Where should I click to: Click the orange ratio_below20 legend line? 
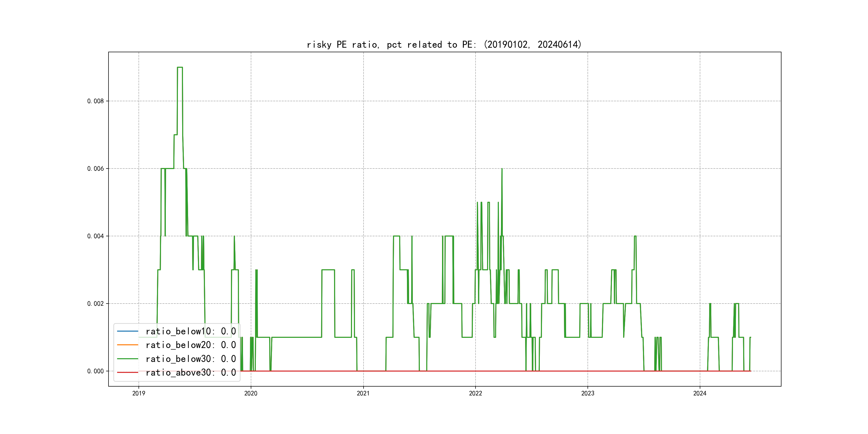pos(127,345)
